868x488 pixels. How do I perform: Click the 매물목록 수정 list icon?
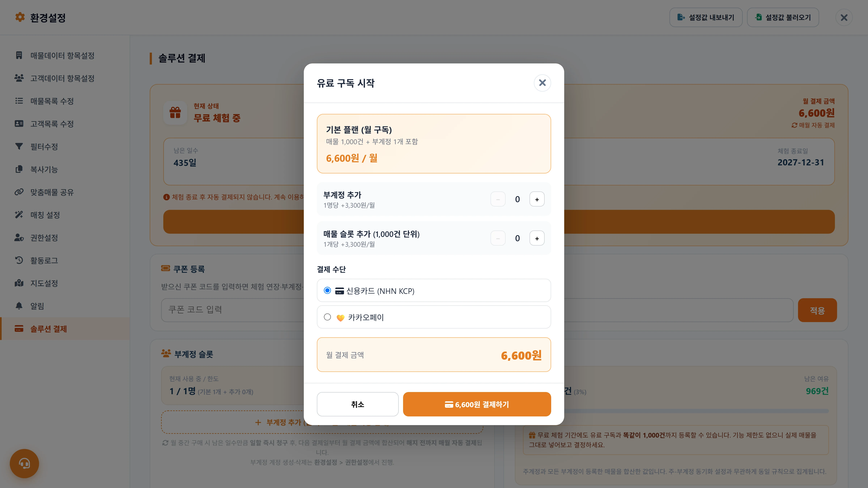click(x=19, y=101)
